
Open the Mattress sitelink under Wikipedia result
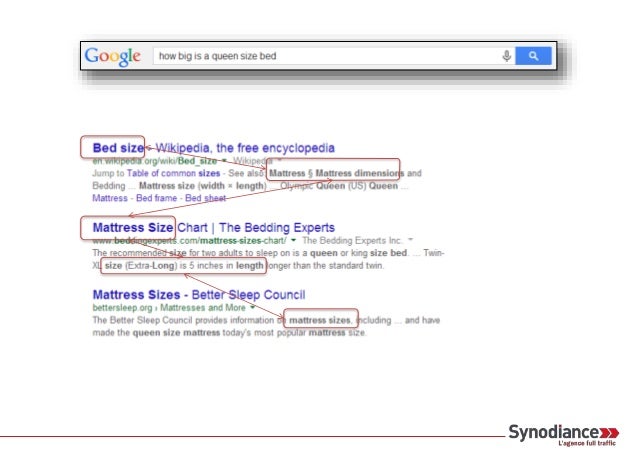coord(110,198)
